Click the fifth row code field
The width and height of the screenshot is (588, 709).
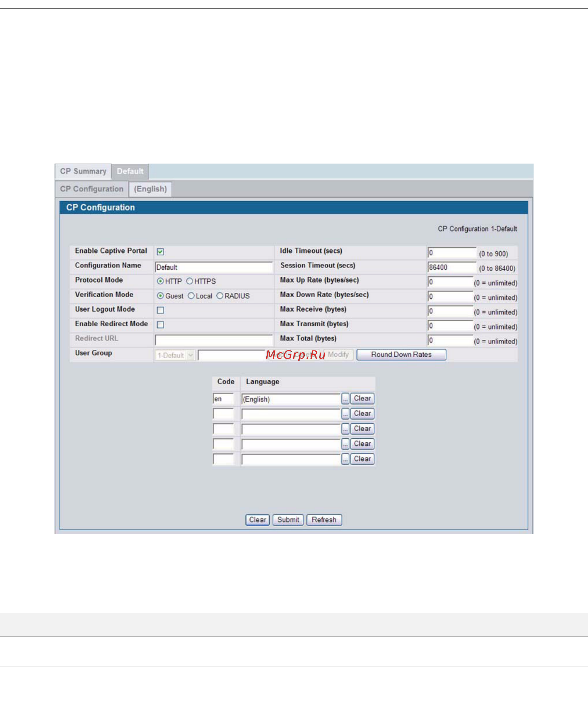pos(223,459)
